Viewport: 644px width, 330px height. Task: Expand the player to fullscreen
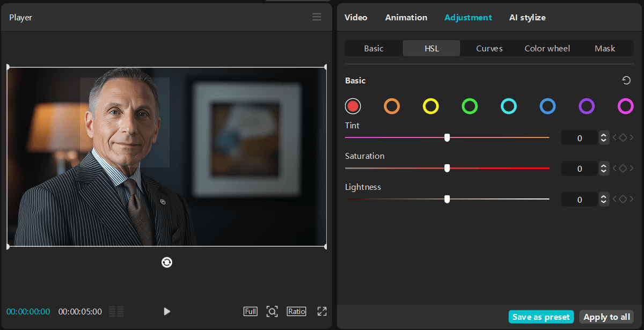(x=322, y=311)
